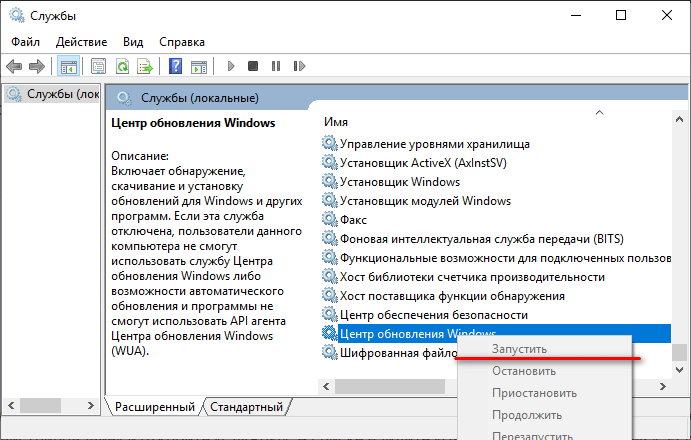
Task: Open the Справка menu
Action: tap(182, 42)
